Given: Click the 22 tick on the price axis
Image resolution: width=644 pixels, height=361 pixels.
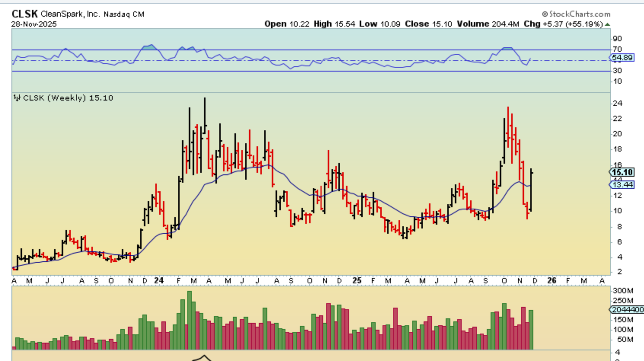Looking at the screenshot, I should point(617,118).
